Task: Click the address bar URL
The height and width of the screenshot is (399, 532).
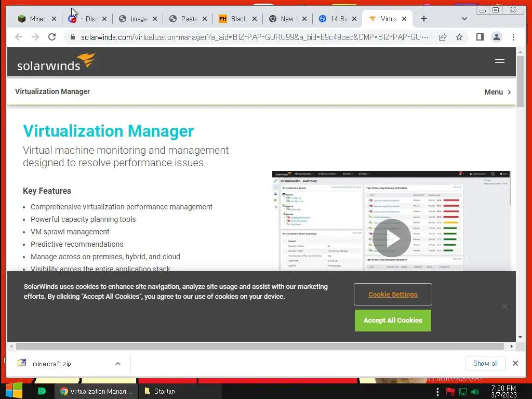Action: point(255,37)
